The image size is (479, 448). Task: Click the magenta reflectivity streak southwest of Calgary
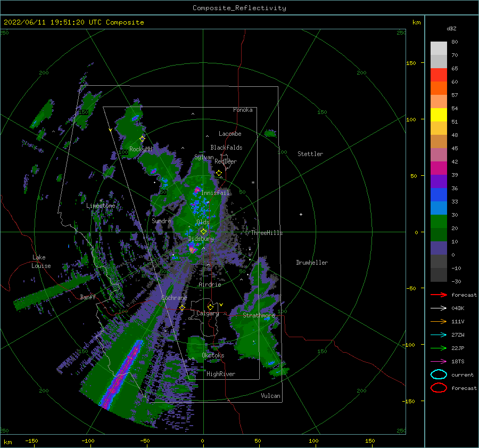[x=122, y=374]
